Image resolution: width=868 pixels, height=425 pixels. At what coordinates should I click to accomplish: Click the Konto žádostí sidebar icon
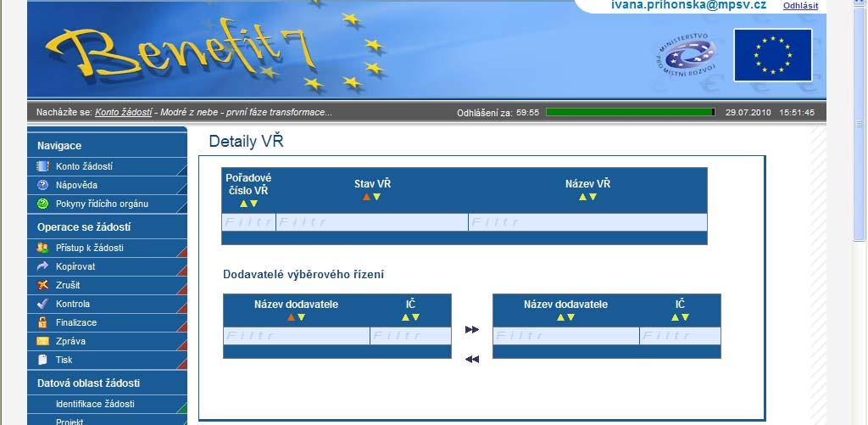tap(42, 166)
